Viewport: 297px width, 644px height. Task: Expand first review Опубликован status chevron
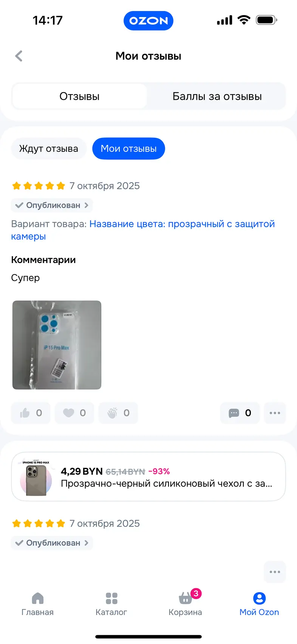click(52, 205)
